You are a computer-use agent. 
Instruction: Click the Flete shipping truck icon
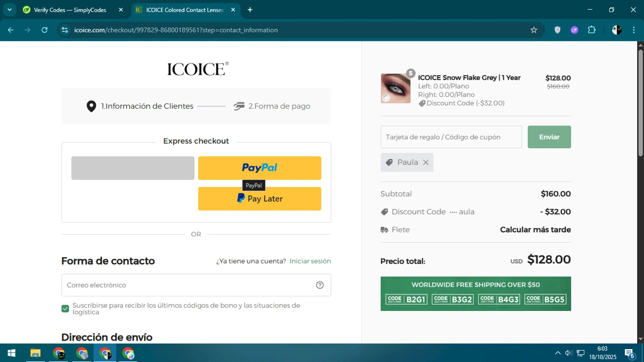coord(384,230)
